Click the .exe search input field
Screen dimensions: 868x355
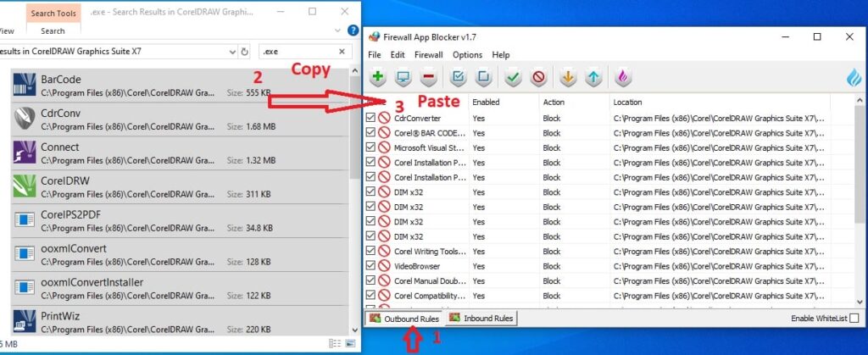pyautogui.click(x=298, y=52)
